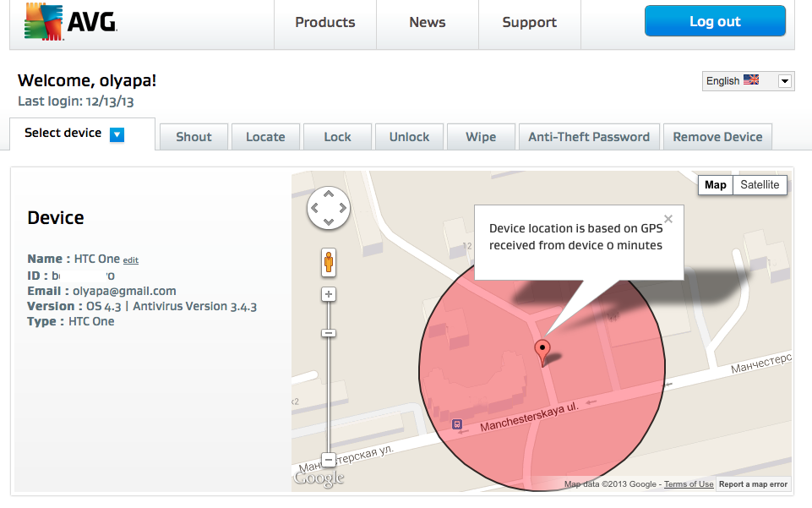Pan the map up with the arrow

coord(329,194)
